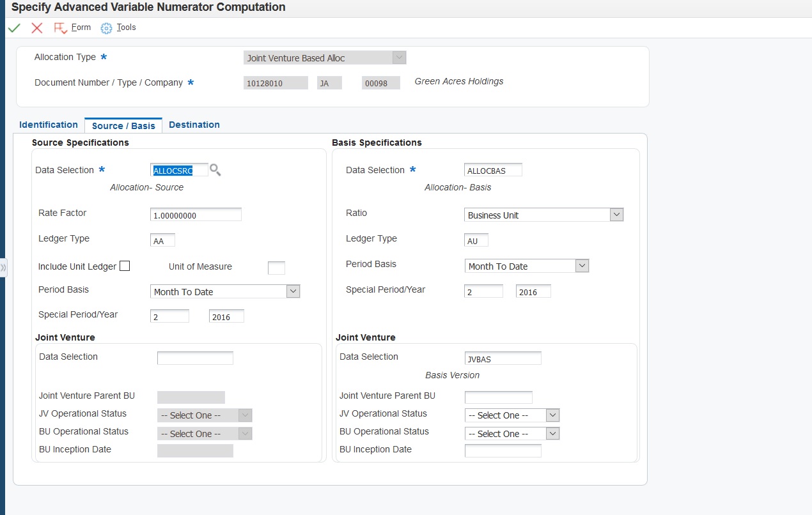Enable the Include Unit Ledger checkbox

tap(125, 266)
